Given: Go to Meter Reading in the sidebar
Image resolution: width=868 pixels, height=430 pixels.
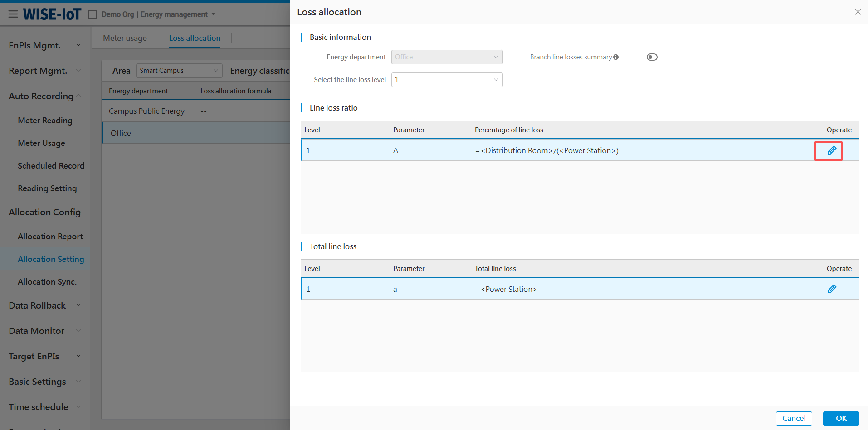Looking at the screenshot, I should tap(45, 121).
